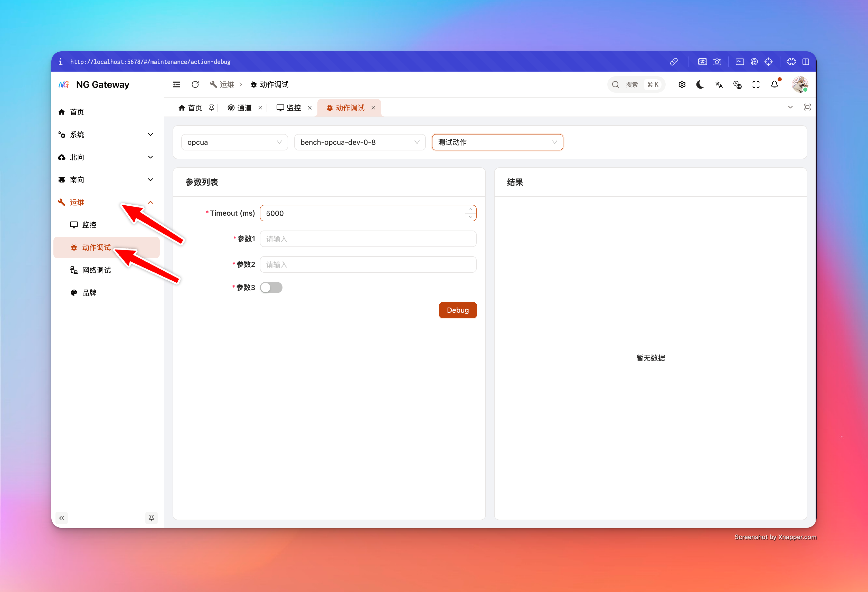868x592 pixels.
Task: Enter fullscreen using the fullscreen icon
Action: (756, 84)
